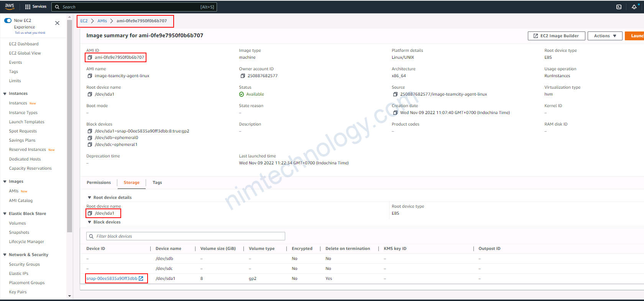
Task: Collapse the Instances section in the sidebar
Action: pos(5,94)
